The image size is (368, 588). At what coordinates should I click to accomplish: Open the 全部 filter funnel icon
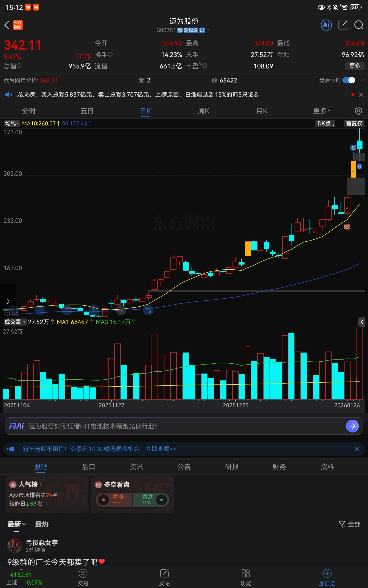click(342, 524)
